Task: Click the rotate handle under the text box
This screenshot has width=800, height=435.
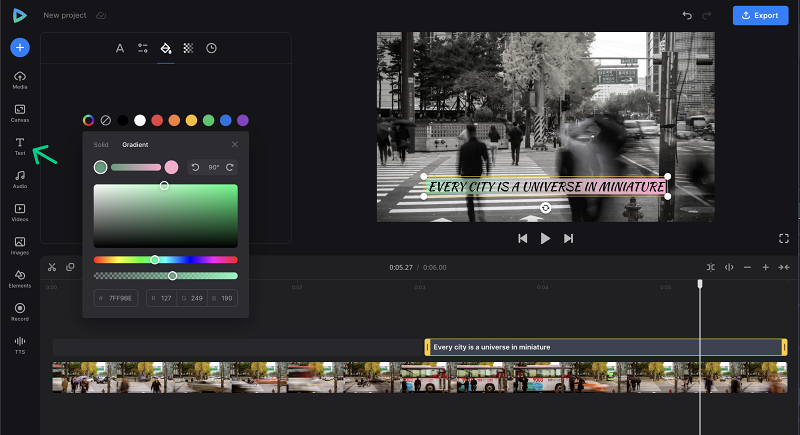Action: tap(545, 208)
